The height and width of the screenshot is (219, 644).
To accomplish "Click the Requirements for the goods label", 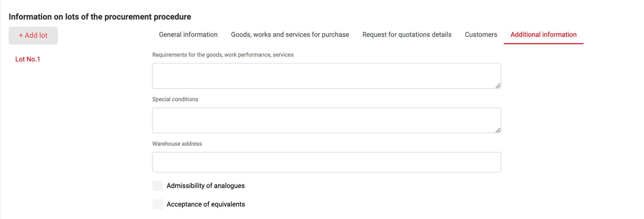I will coord(223,55).
